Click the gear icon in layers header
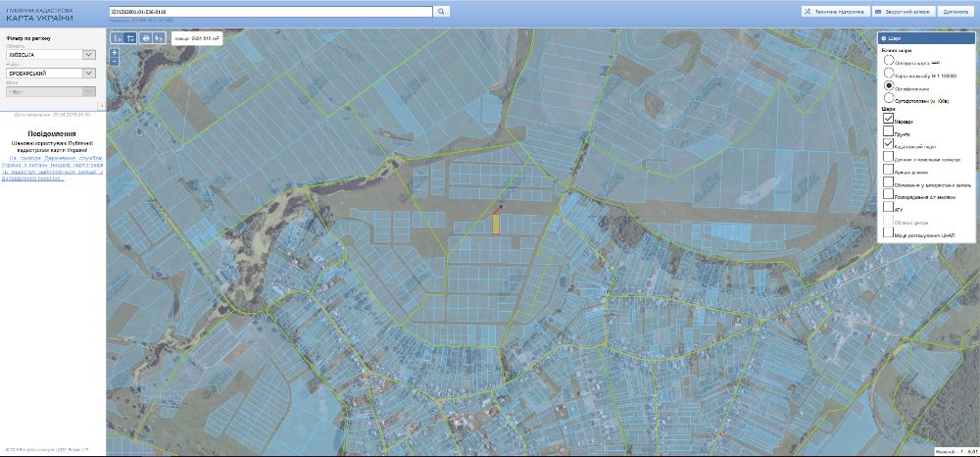 click(884, 38)
